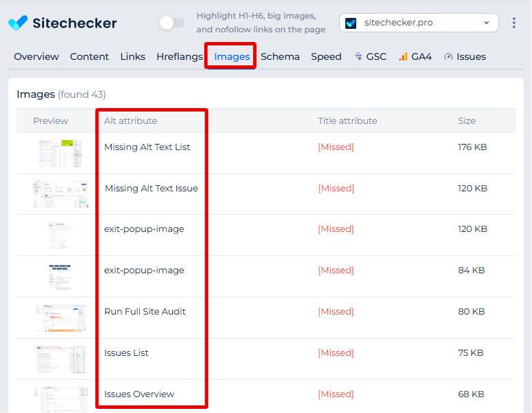532x413 pixels.
Task: Click the 'Issues List' alt text
Action: (x=126, y=353)
